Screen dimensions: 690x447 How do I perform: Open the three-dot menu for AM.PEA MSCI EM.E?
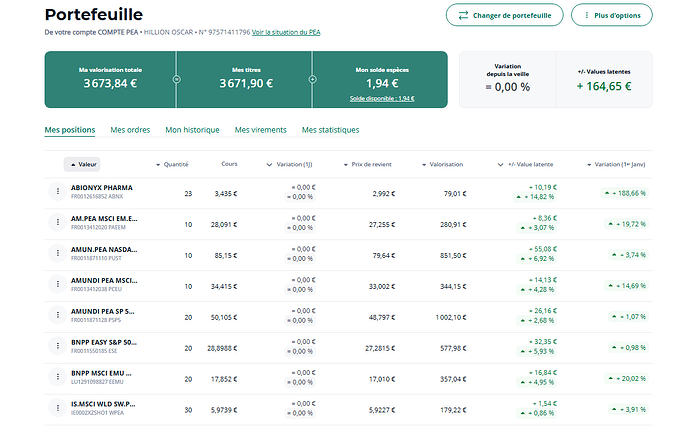[57, 223]
